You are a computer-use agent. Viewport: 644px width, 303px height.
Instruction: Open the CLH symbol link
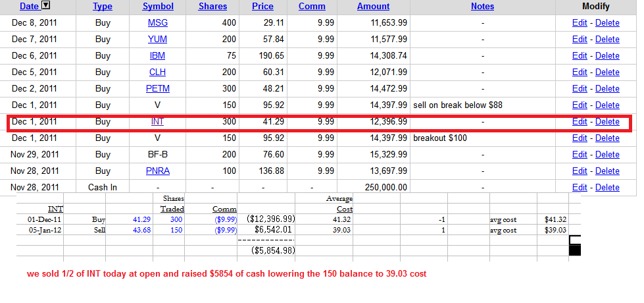pos(158,72)
